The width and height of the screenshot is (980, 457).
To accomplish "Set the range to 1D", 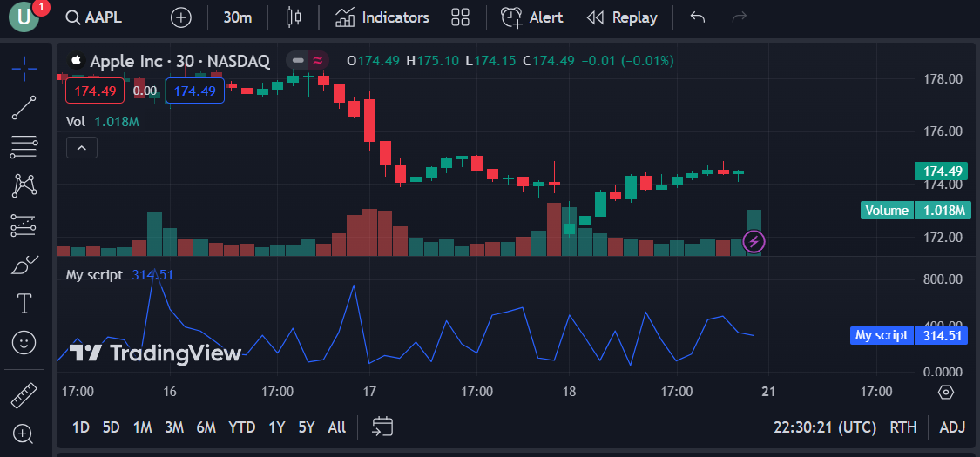I will [x=81, y=427].
